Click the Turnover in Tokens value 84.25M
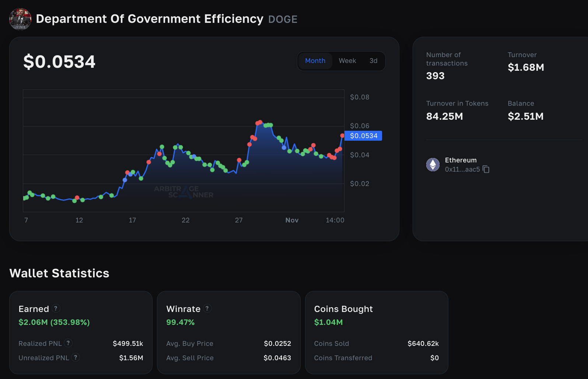588x379 pixels. click(445, 116)
